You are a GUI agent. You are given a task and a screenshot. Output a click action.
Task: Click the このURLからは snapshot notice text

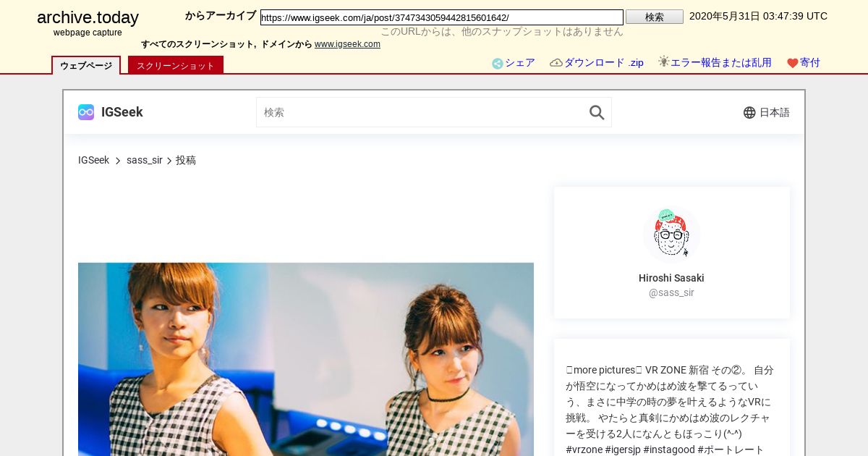click(x=501, y=32)
